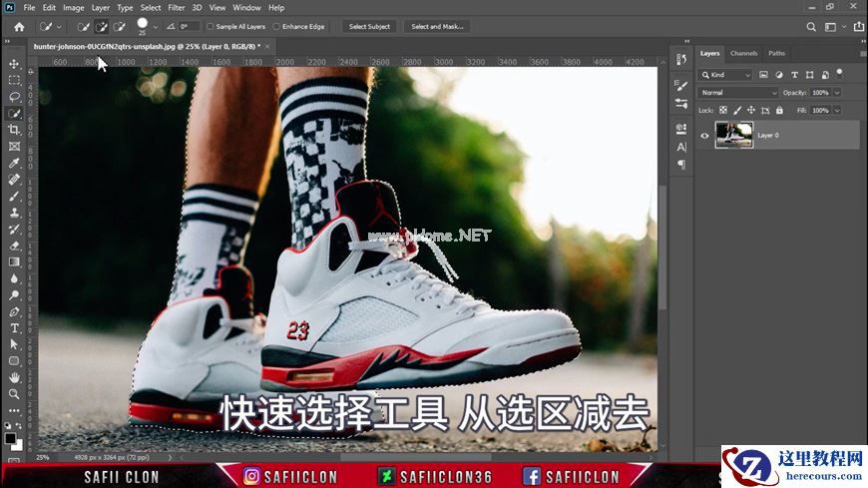
Task: Choose New Selection brush mode
Action: click(x=84, y=27)
